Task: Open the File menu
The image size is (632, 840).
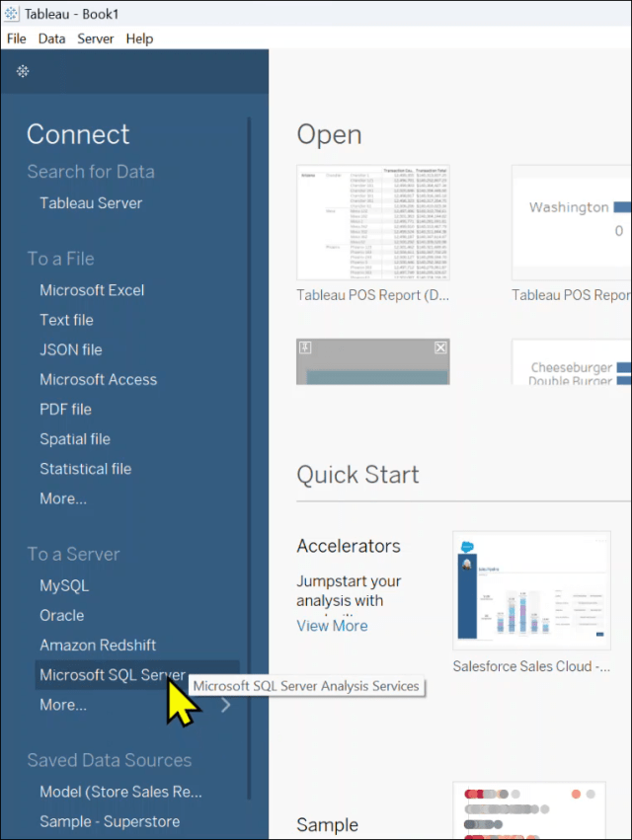Action: coord(16,38)
